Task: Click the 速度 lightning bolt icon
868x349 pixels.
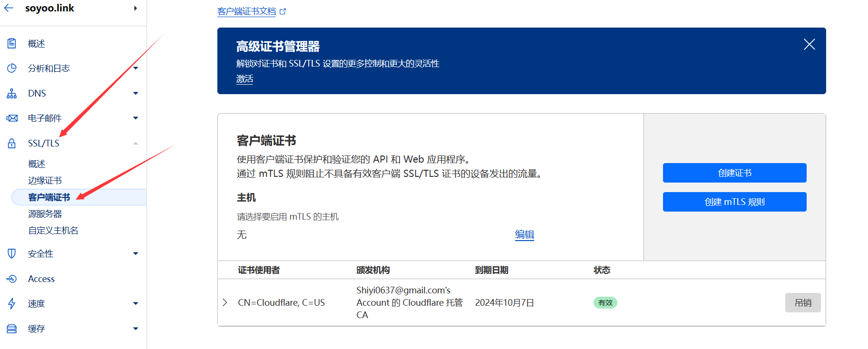Action: 12,303
